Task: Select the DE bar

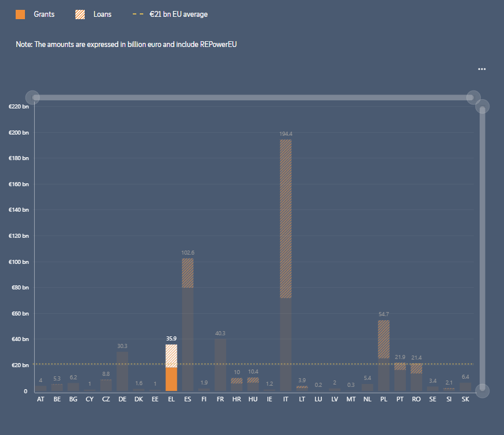Action: 122,371
